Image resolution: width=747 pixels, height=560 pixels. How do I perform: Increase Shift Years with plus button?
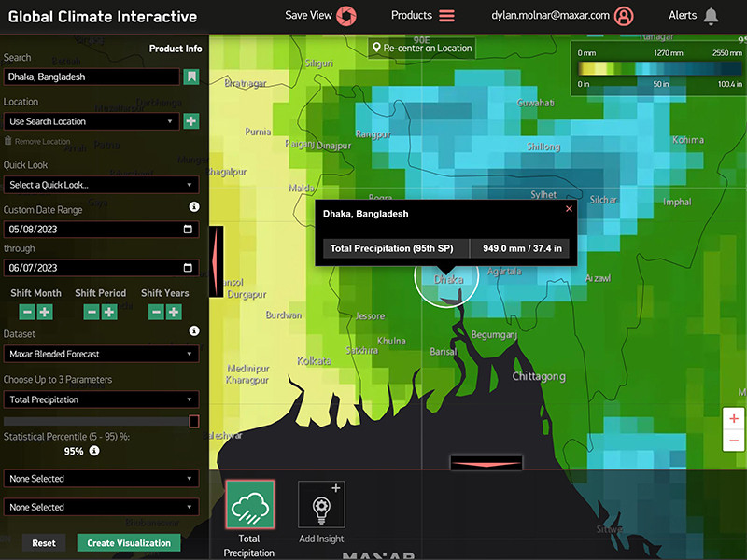pyautogui.click(x=174, y=312)
